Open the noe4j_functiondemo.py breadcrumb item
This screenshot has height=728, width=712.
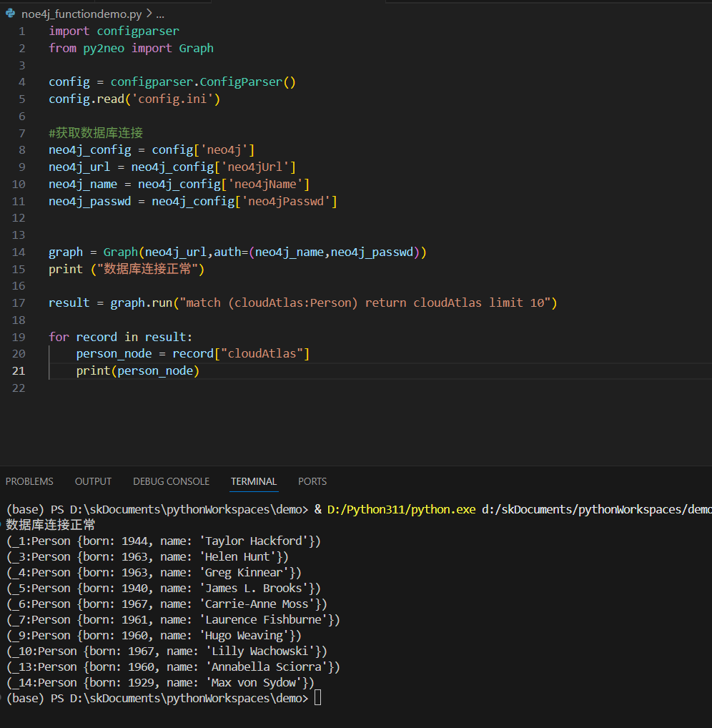(x=81, y=14)
